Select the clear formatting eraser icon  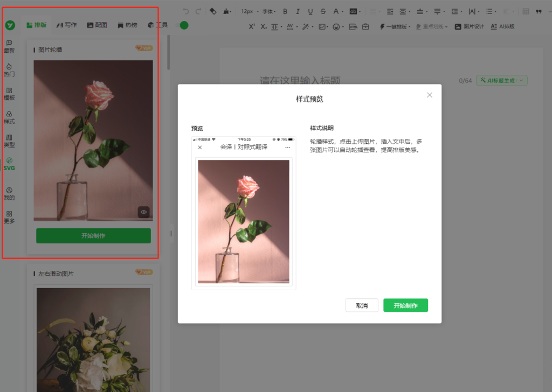[x=213, y=11]
